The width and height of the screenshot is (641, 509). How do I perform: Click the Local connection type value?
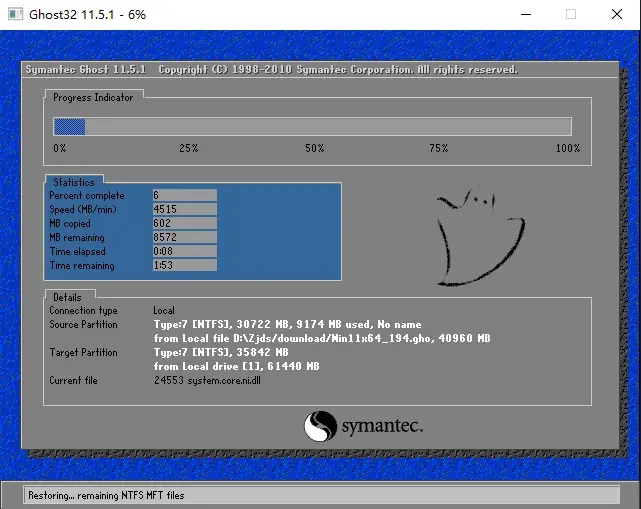tap(164, 310)
